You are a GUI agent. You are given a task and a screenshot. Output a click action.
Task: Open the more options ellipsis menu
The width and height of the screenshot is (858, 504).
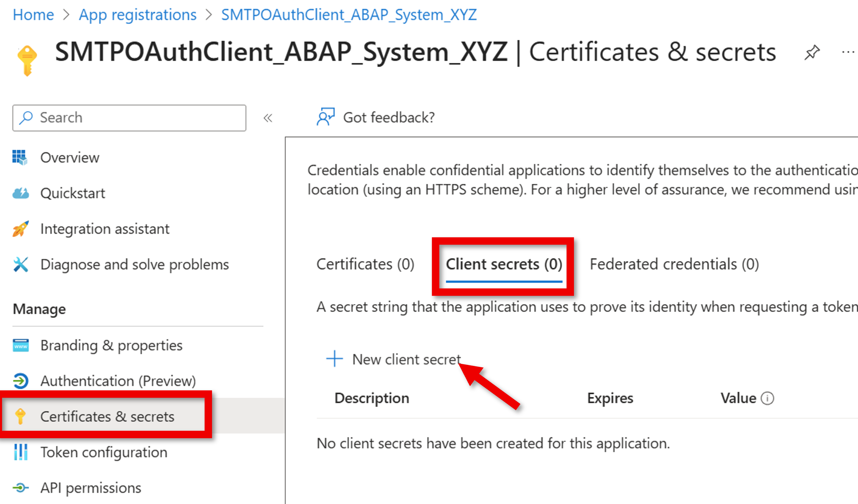[848, 52]
